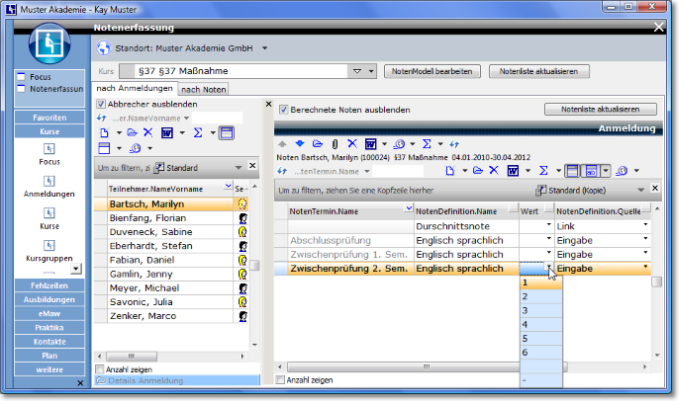Open Anmeldungen icon in Kurse sidebar
Screen dimensions: 679x401
click(49, 181)
